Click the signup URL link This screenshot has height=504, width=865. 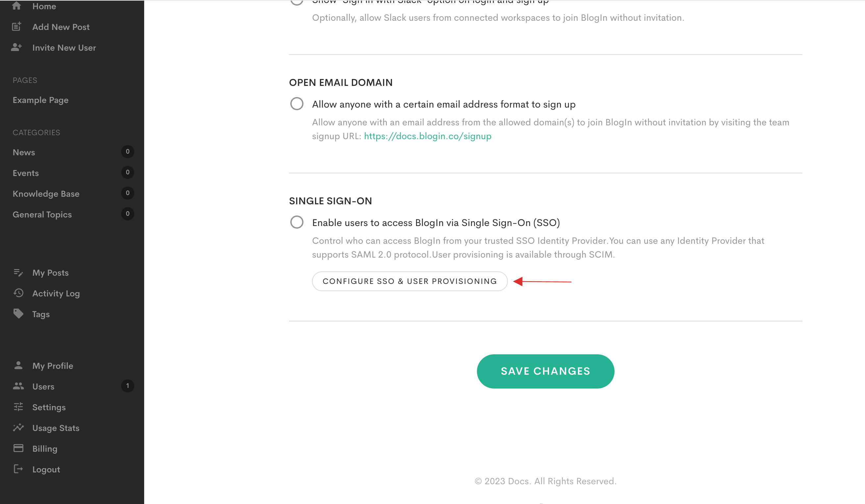[427, 135]
